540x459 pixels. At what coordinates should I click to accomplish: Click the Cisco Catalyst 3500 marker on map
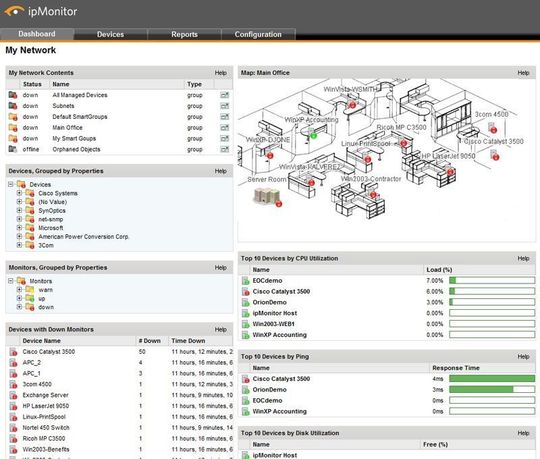click(495, 156)
